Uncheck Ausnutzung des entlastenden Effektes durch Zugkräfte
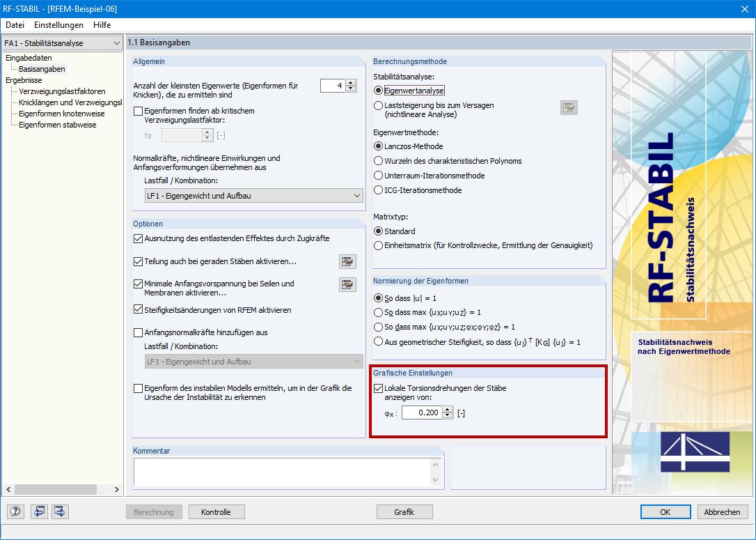756x540 pixels. (138, 238)
